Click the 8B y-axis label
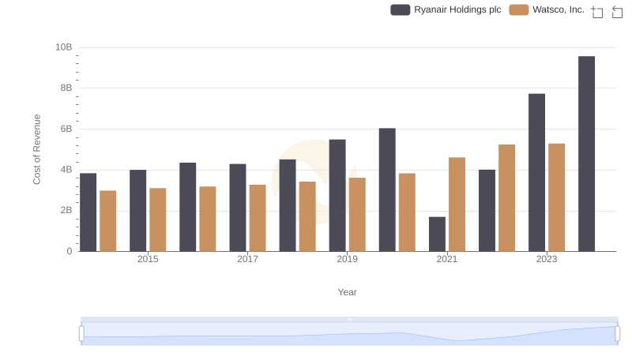Image resolution: width=632 pixels, height=364 pixels. click(66, 88)
